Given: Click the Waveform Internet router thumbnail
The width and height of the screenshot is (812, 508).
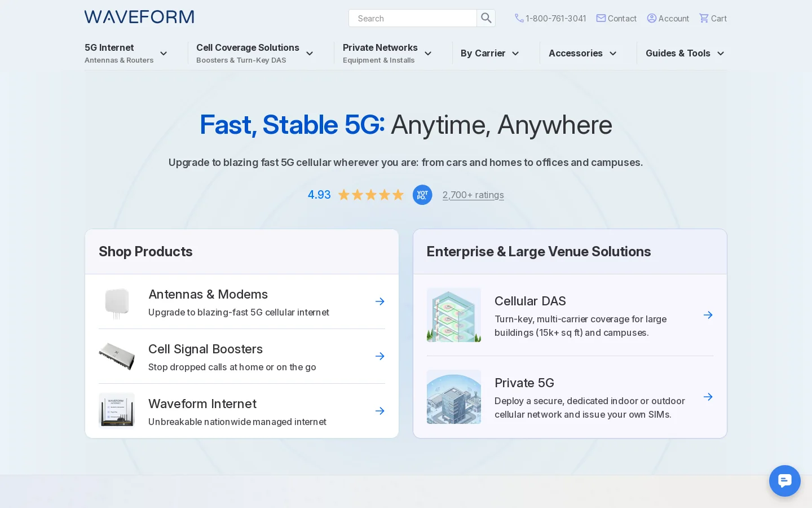Looking at the screenshot, I should tap(117, 410).
